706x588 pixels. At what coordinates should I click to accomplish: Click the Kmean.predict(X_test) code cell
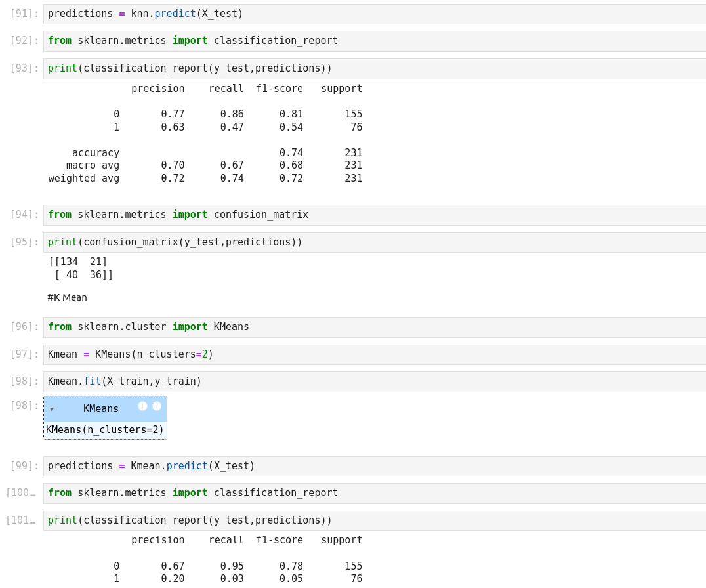374,466
